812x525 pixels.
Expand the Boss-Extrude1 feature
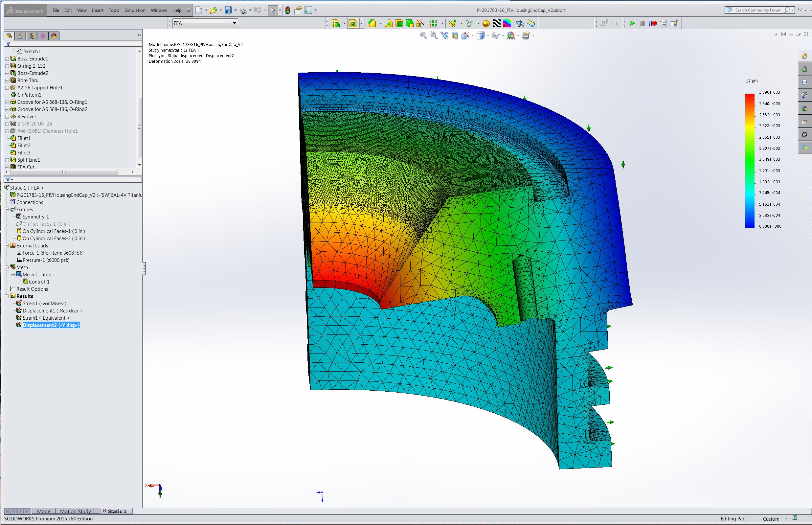point(7,58)
